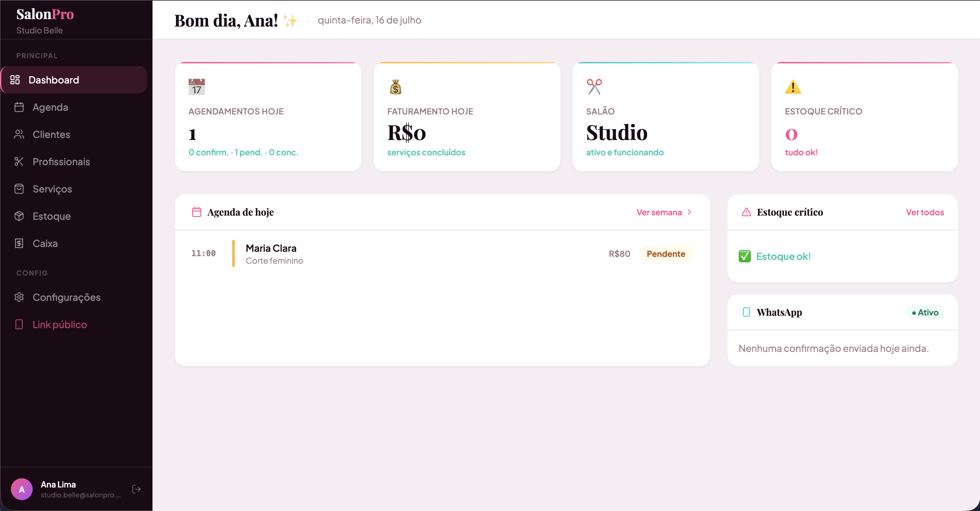980x511 pixels.
Task: Click the Pendente status badge
Action: tap(666, 253)
